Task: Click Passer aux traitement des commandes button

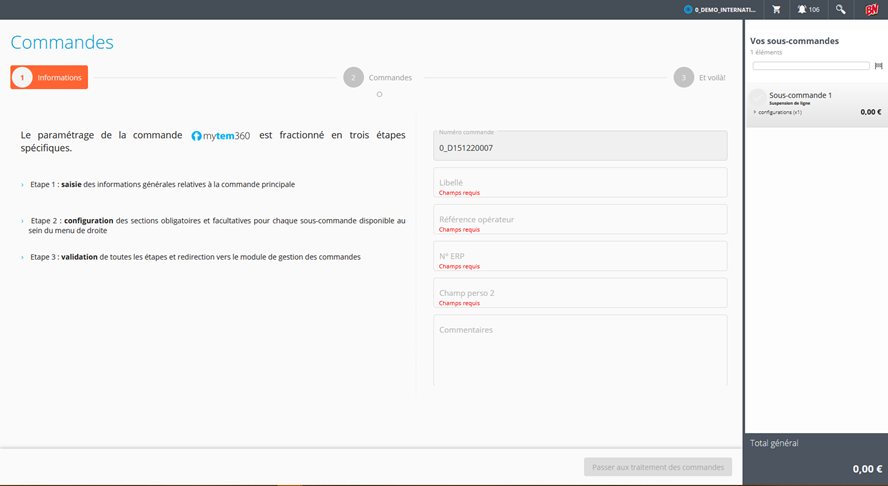Action: [x=658, y=467]
